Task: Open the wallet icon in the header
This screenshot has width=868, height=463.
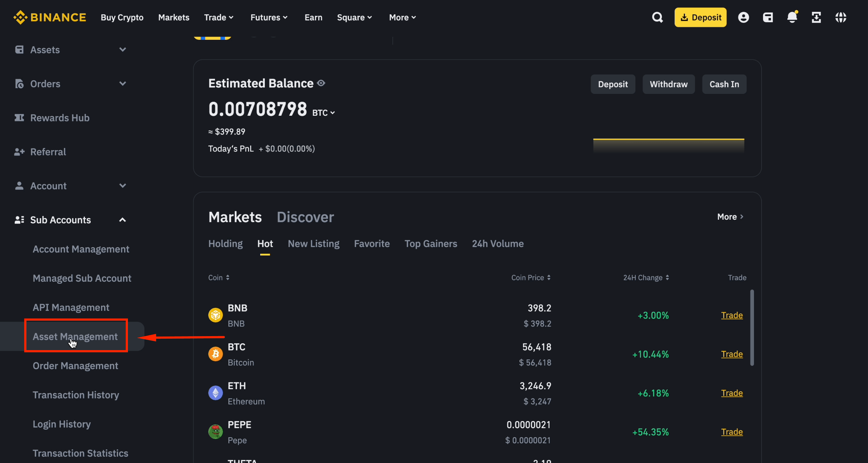Action: tap(768, 17)
